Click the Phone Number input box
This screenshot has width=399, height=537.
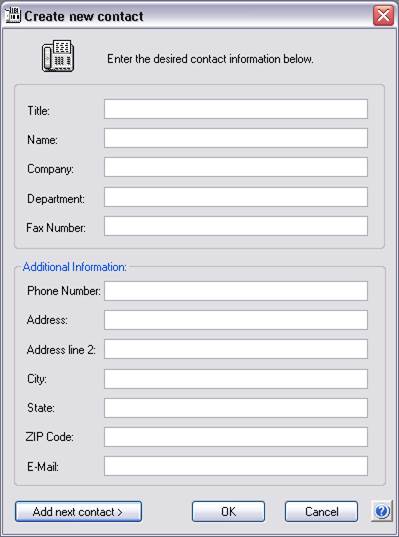pyautogui.click(x=236, y=291)
